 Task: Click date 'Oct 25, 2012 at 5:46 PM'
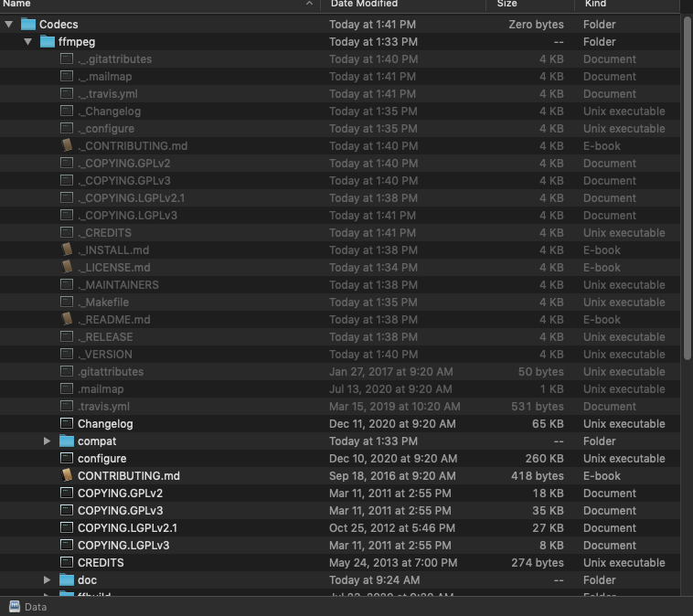(x=392, y=528)
